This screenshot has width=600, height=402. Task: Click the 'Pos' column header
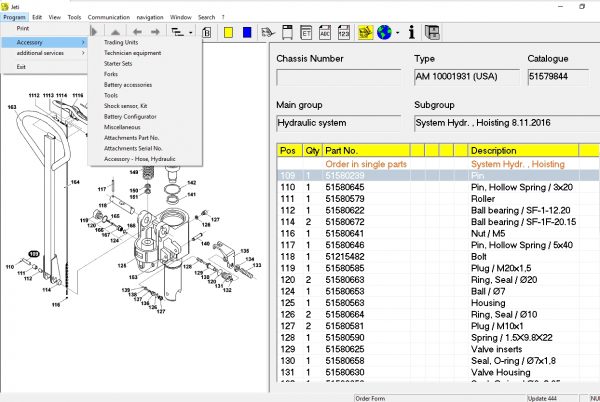290,151
